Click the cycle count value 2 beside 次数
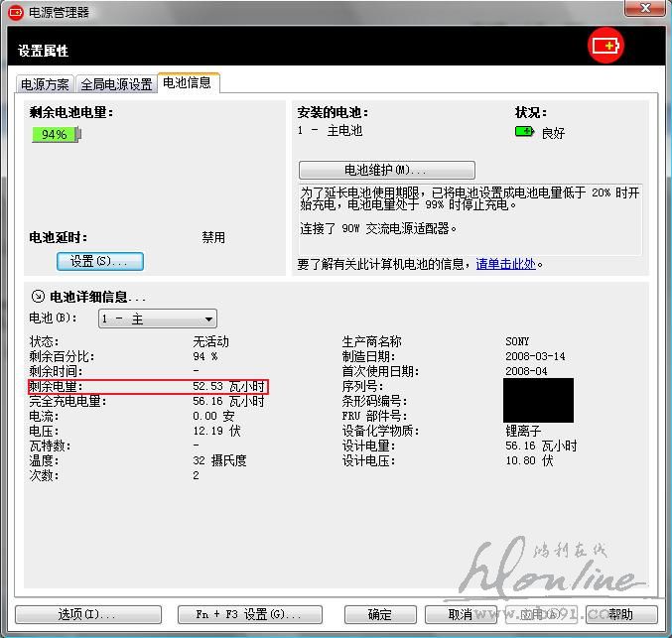The height and width of the screenshot is (638, 672). coord(196,475)
